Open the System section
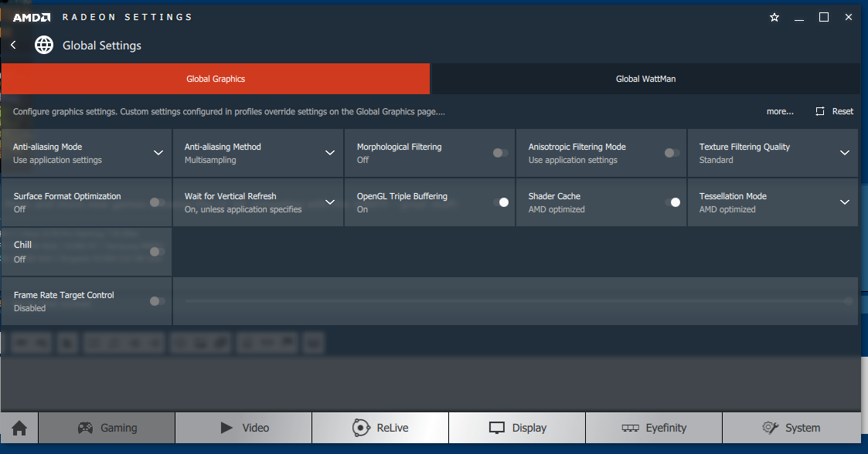 (791, 428)
